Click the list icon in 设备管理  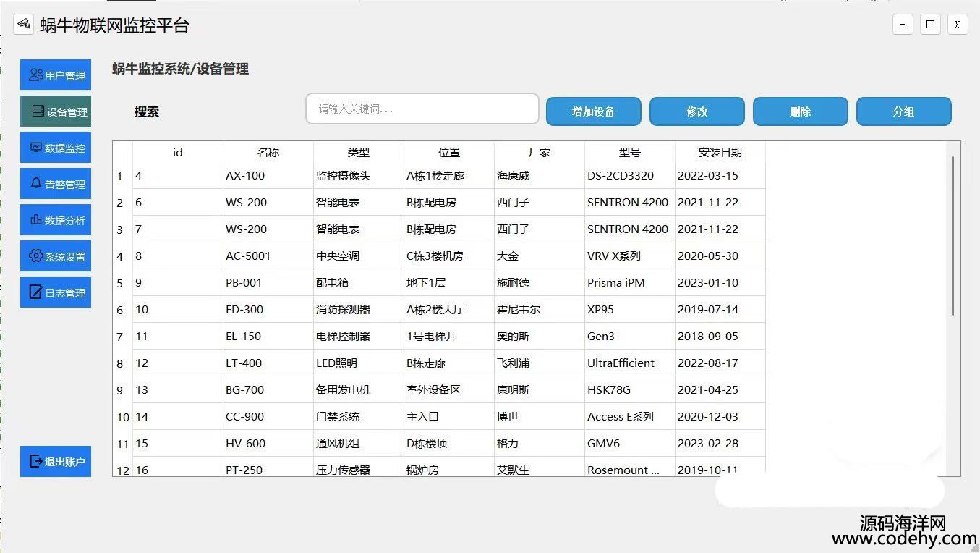38,111
